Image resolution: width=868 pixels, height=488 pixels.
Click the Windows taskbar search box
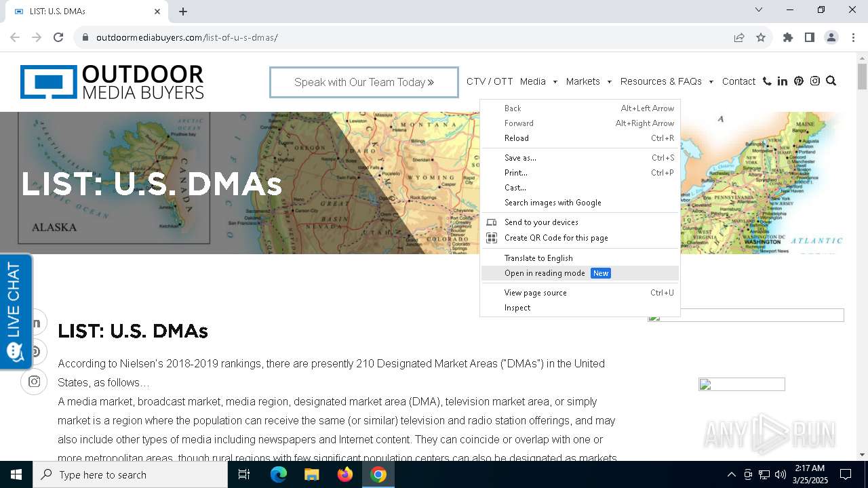coord(130,474)
